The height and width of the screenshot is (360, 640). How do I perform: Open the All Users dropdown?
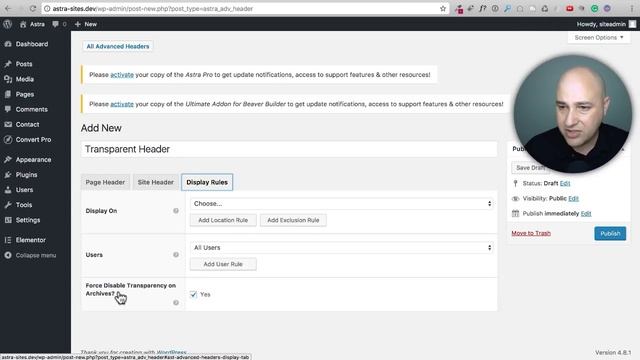[x=342, y=248]
